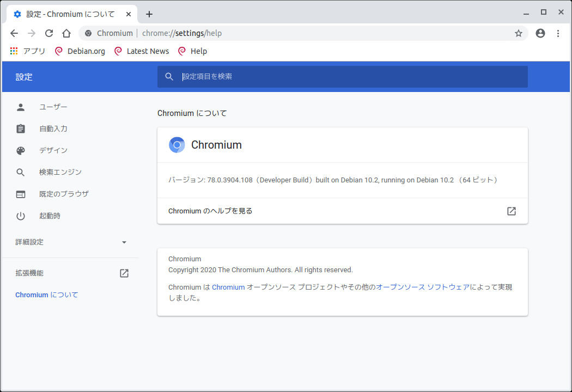
Task: Open the home page button
Action: tap(66, 33)
